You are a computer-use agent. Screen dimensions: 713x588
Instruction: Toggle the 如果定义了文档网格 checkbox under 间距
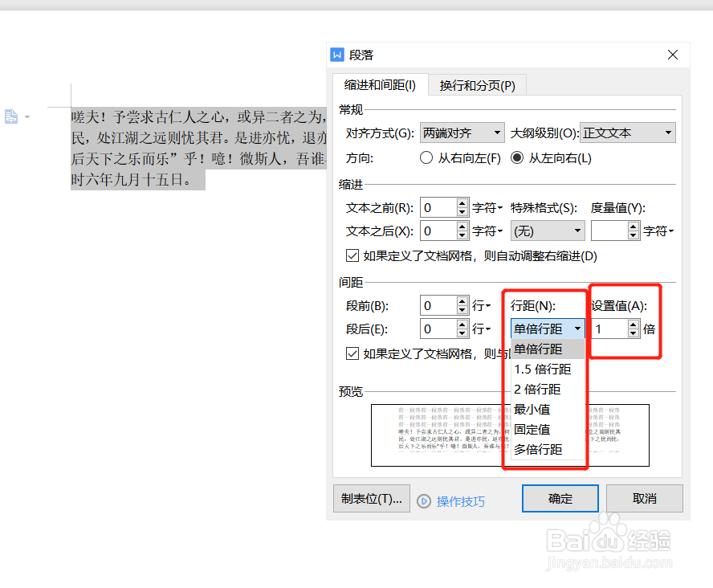(352, 353)
